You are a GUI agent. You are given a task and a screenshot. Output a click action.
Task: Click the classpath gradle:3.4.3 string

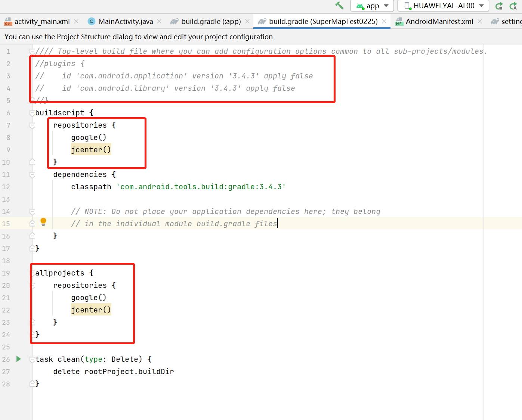click(x=201, y=187)
